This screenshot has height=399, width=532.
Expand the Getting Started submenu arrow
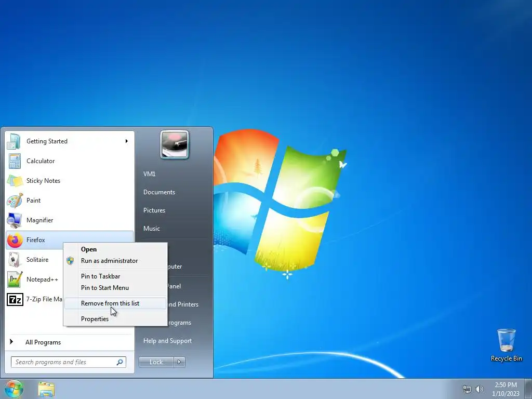click(x=127, y=141)
